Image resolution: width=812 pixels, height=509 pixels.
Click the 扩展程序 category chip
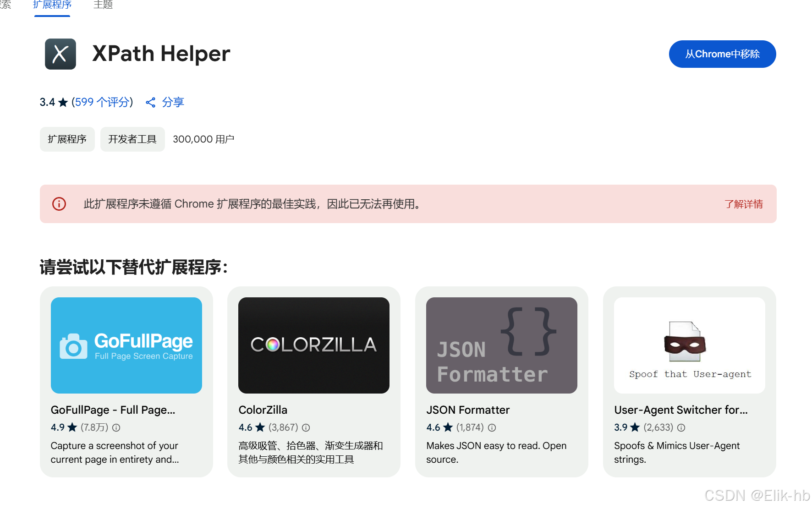tap(67, 139)
